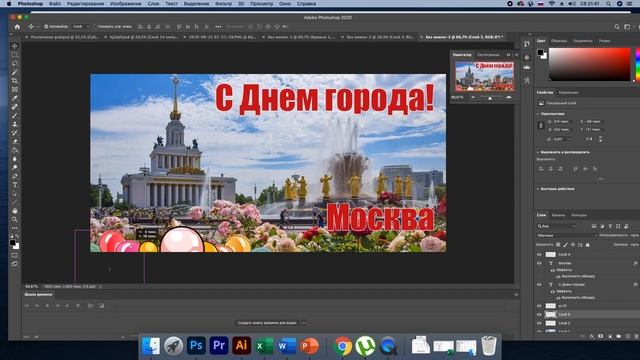Open the Образцы swatches tab

559,41
